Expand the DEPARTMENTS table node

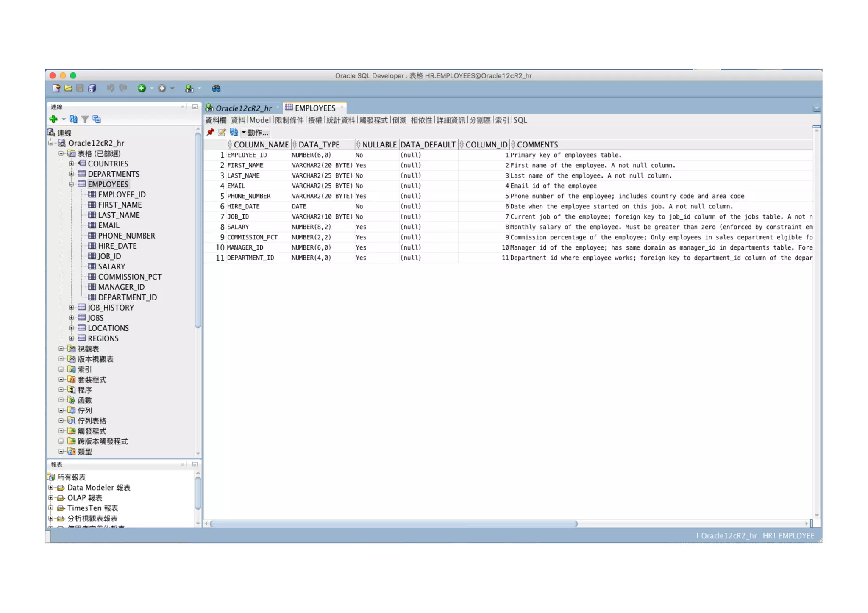pos(71,174)
